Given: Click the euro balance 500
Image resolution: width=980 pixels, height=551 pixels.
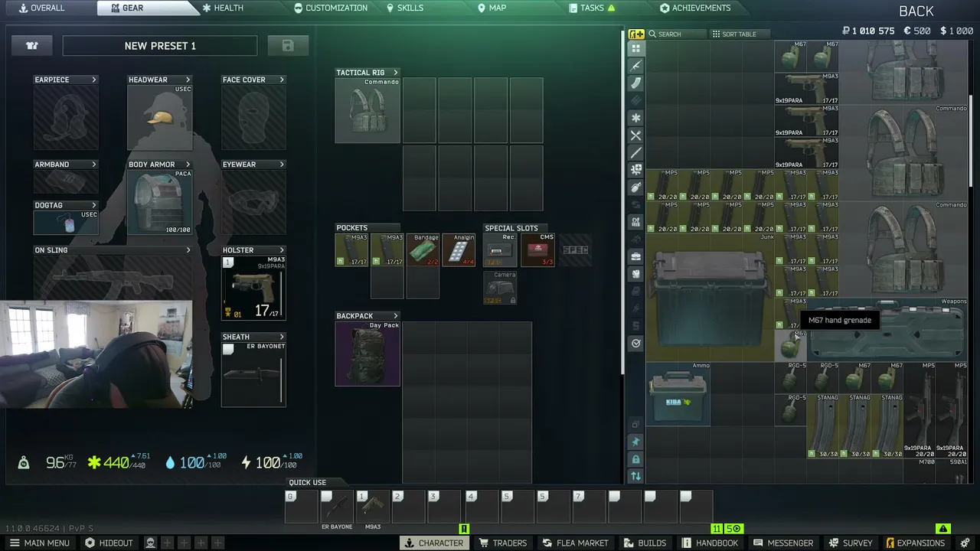Looking at the screenshot, I should (x=917, y=31).
